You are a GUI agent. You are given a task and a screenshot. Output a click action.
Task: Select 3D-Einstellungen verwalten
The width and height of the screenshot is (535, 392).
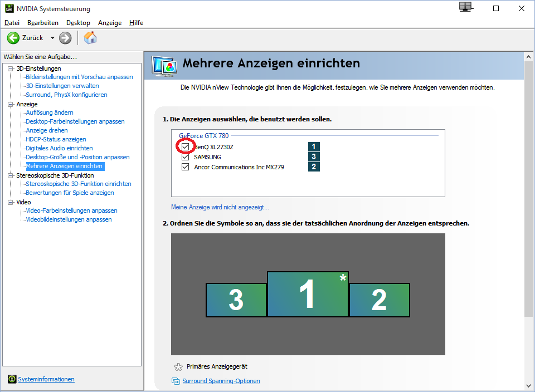pos(62,86)
